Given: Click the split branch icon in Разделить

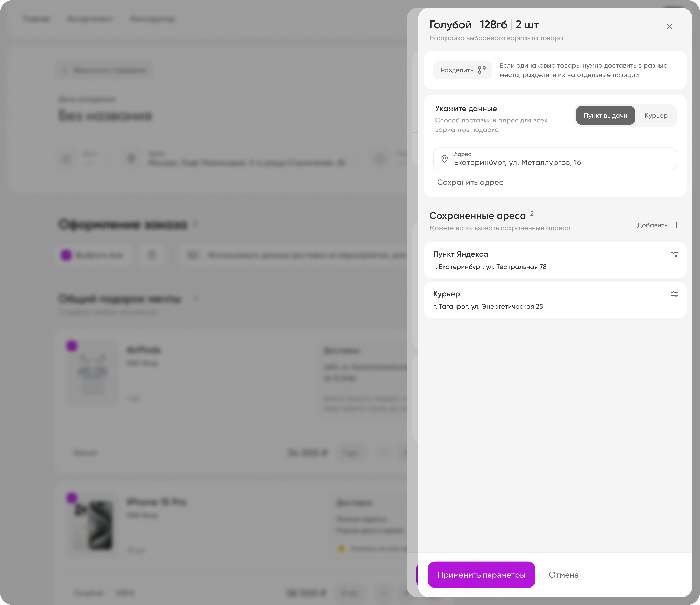Looking at the screenshot, I should [x=482, y=70].
